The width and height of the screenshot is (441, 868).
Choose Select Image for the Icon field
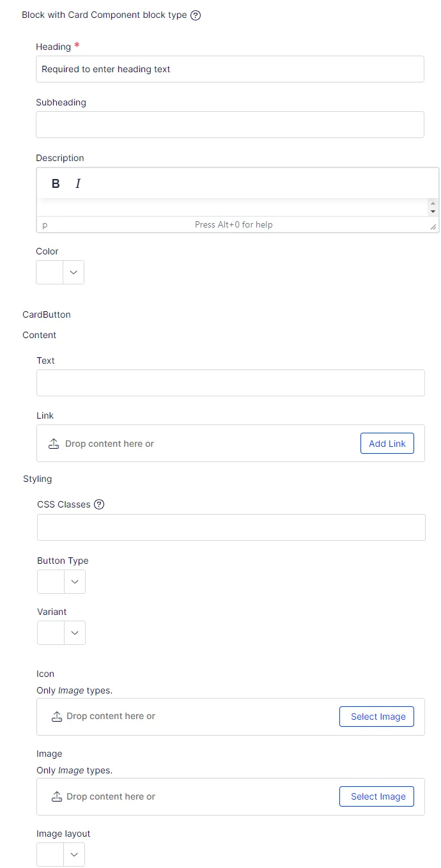click(x=377, y=717)
